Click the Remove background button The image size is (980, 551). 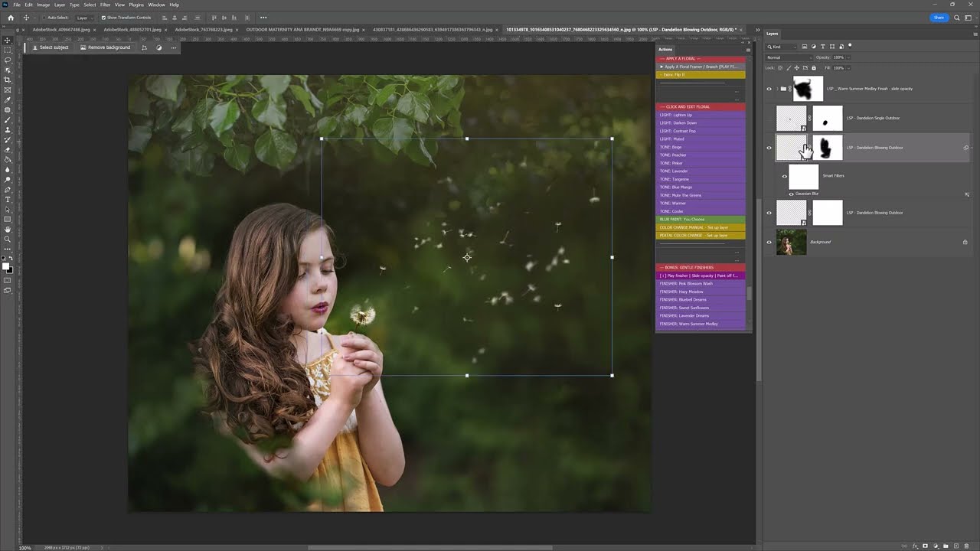coord(105,47)
